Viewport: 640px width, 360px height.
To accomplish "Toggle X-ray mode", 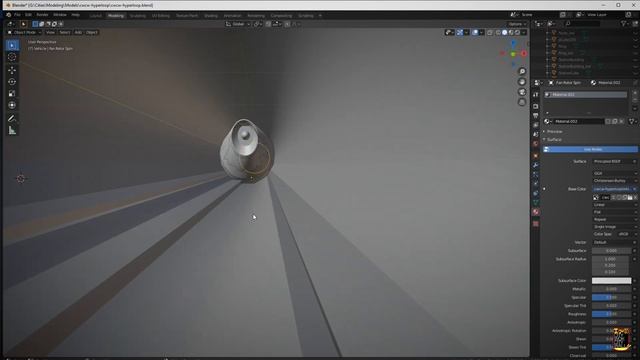I will point(490,32).
